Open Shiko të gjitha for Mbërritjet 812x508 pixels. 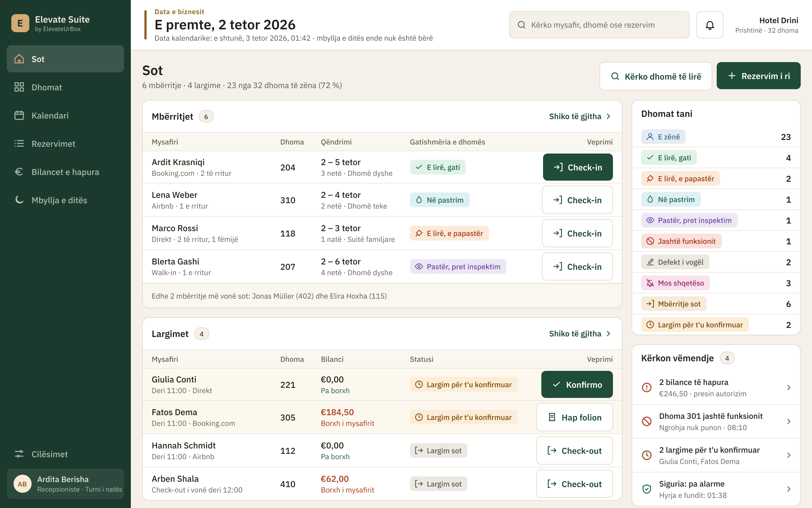click(x=580, y=116)
